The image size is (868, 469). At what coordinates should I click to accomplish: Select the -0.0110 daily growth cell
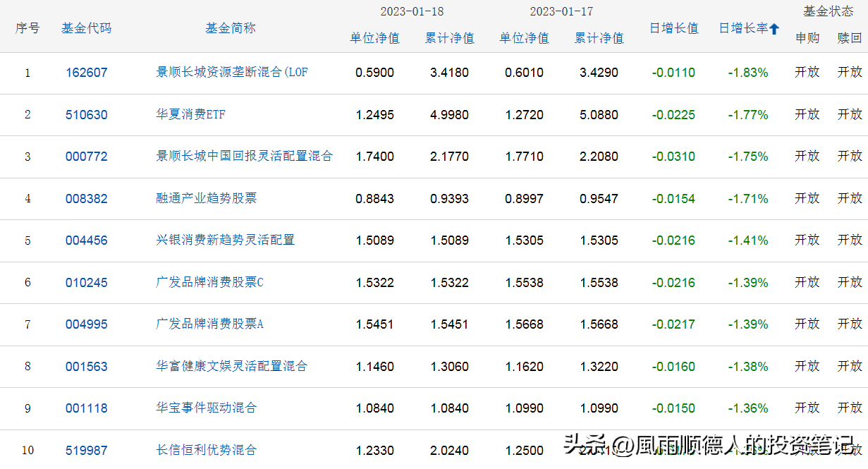(673, 73)
